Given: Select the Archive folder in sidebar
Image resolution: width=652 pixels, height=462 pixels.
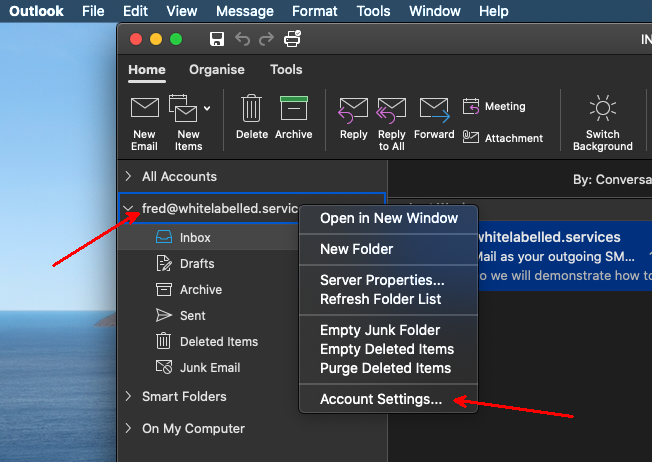Looking at the screenshot, I should 209,289.
